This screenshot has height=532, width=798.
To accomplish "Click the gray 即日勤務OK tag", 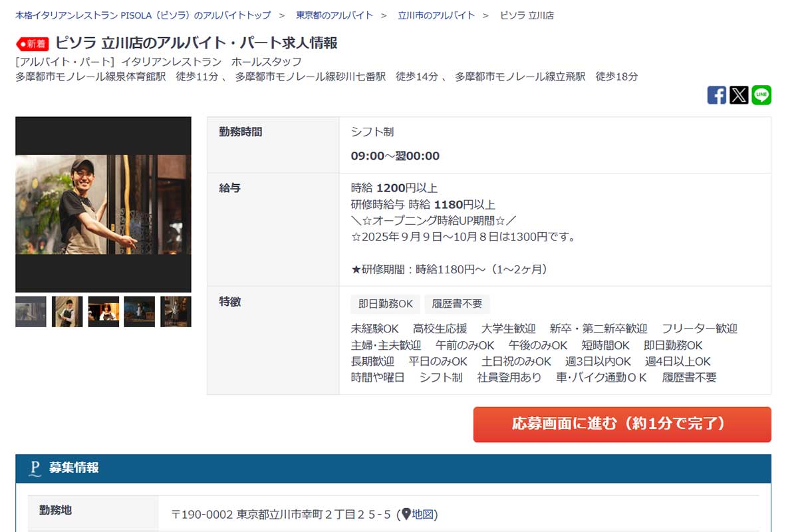I will [x=386, y=304].
